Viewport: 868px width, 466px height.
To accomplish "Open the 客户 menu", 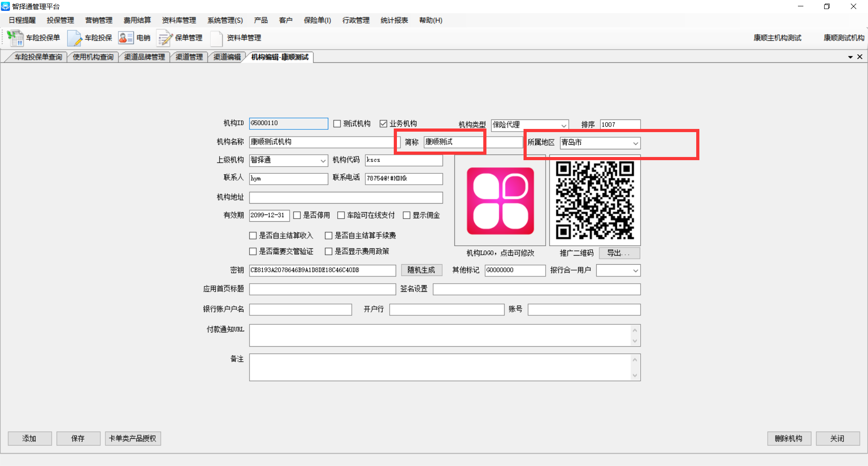I will point(286,20).
